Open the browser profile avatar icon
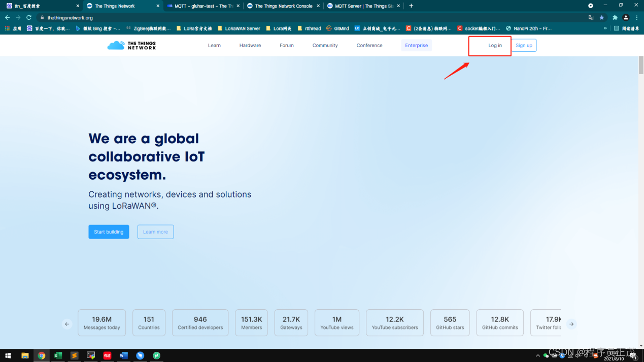Image resolution: width=644 pixels, height=362 pixels. pos(625,17)
